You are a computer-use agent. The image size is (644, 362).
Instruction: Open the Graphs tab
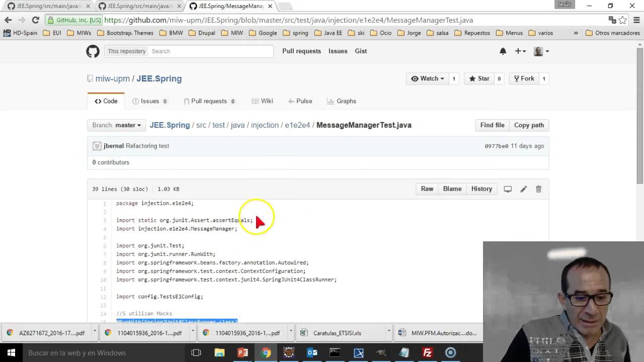pos(342,101)
